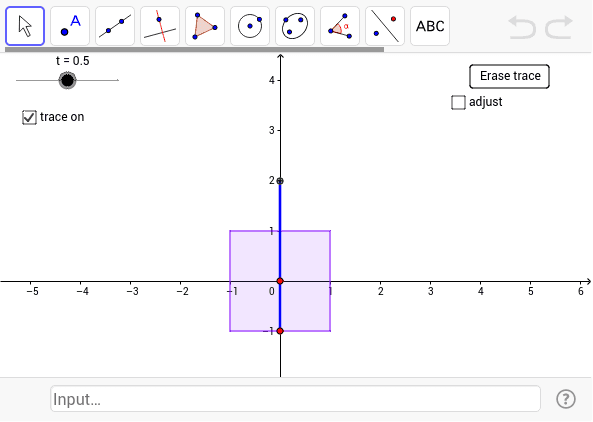Click in the Input bar field
593x422 pixels.
pos(295,399)
